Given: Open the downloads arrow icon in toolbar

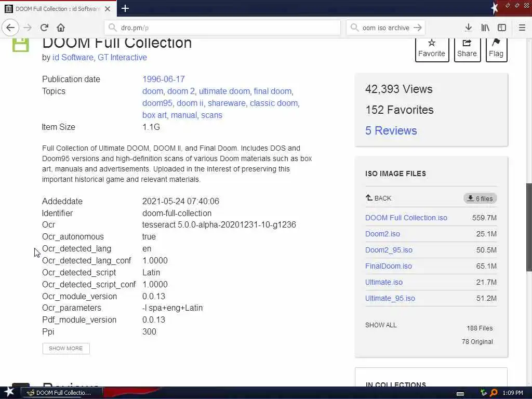Looking at the screenshot, I should (x=468, y=28).
